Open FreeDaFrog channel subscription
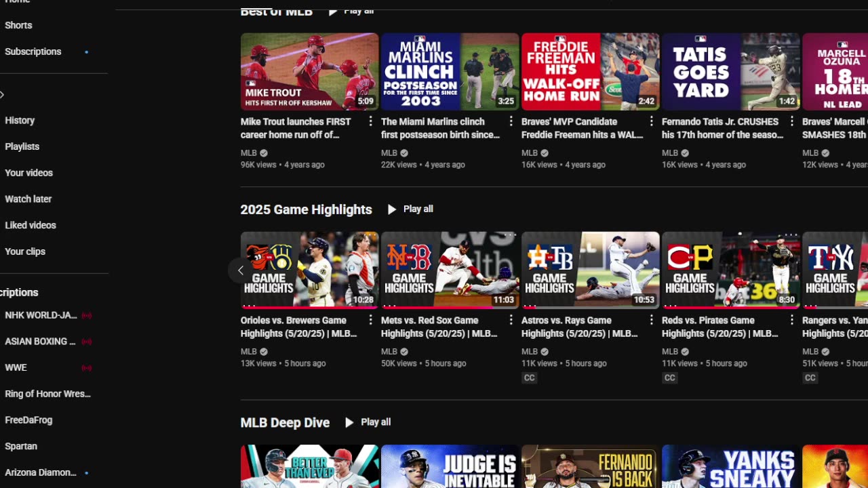The image size is (868, 488). click(x=28, y=420)
